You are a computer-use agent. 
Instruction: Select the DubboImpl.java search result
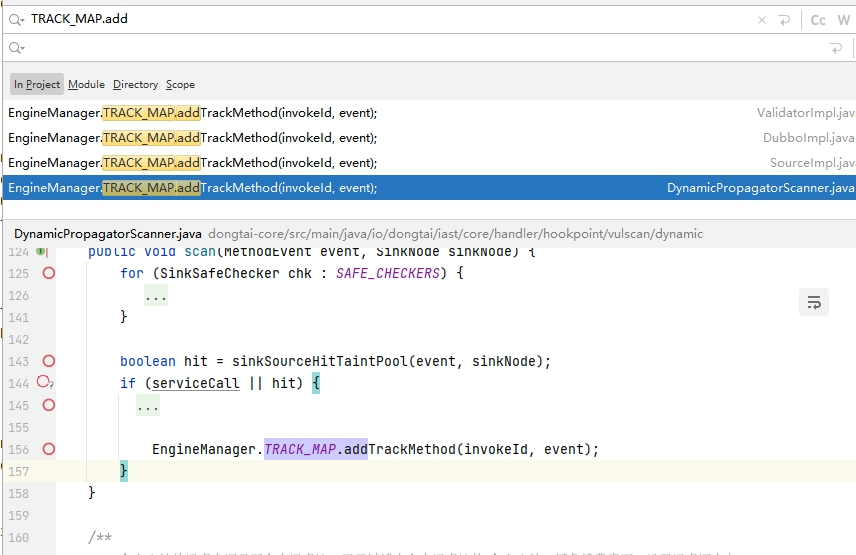tap(400, 138)
